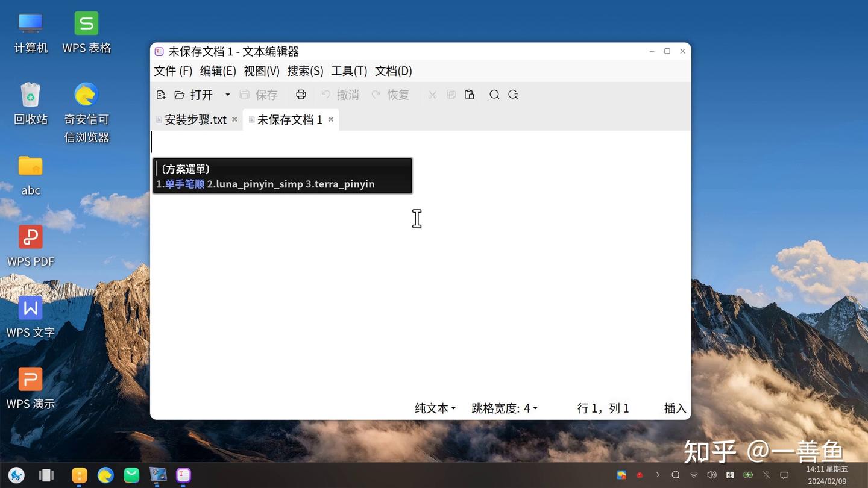Screen dimensions: 868x488
Task: Open the 奇安信可信浏览器 from the desktop
Action: tap(86, 94)
